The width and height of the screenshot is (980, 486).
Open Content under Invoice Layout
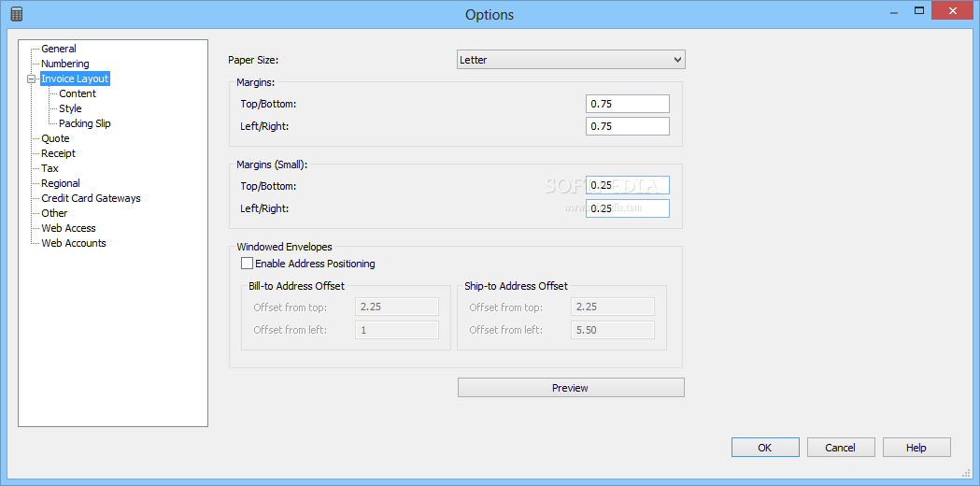pyautogui.click(x=78, y=93)
